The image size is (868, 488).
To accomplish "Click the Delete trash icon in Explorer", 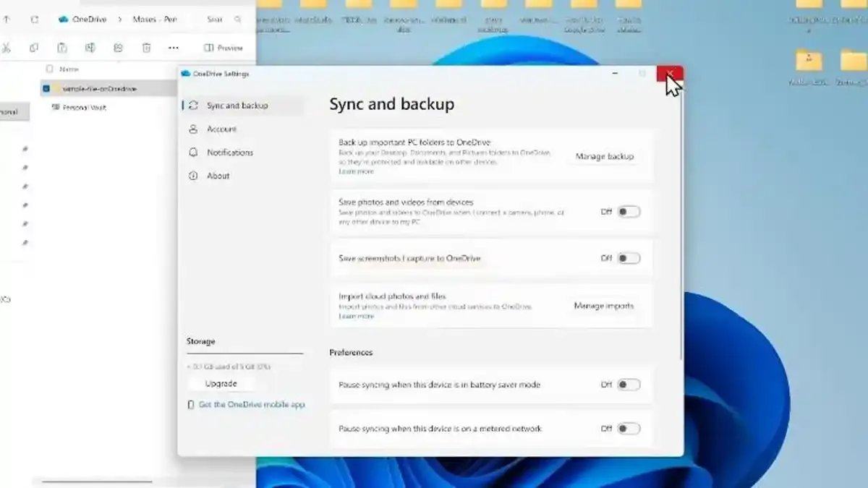I will tap(146, 48).
